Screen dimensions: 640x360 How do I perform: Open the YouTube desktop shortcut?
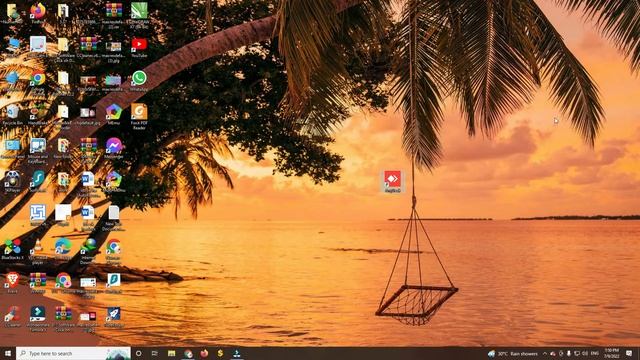click(139, 47)
